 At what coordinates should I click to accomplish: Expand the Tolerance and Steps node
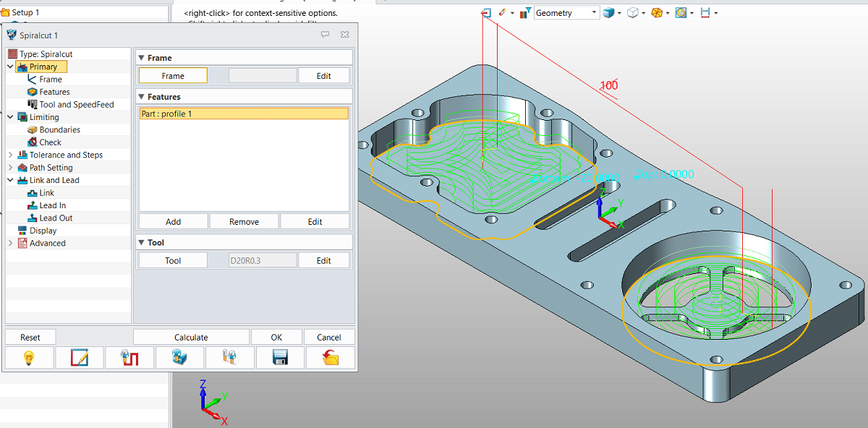10,155
